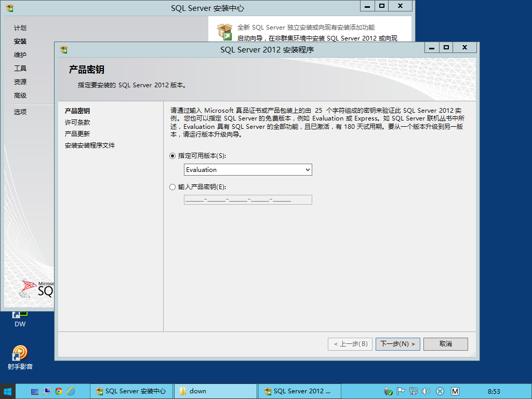Close the SQL Server 安装中心 window

[x=401, y=6]
